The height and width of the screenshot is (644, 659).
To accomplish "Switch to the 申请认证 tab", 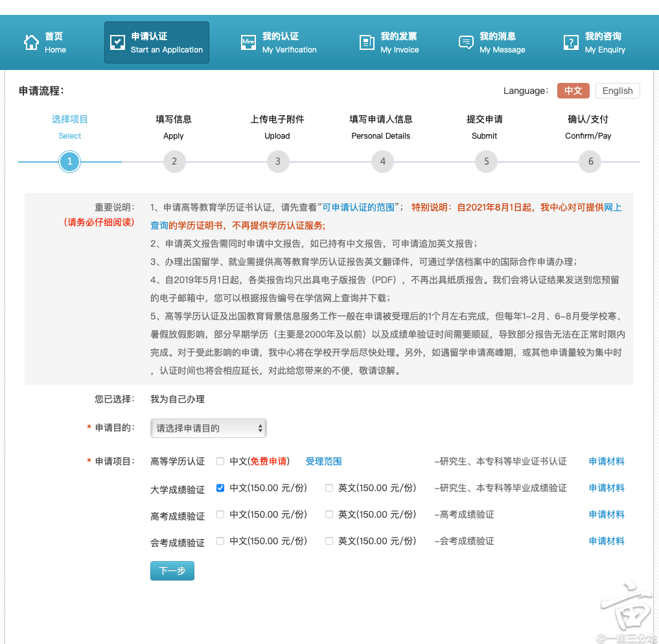I will [x=156, y=41].
